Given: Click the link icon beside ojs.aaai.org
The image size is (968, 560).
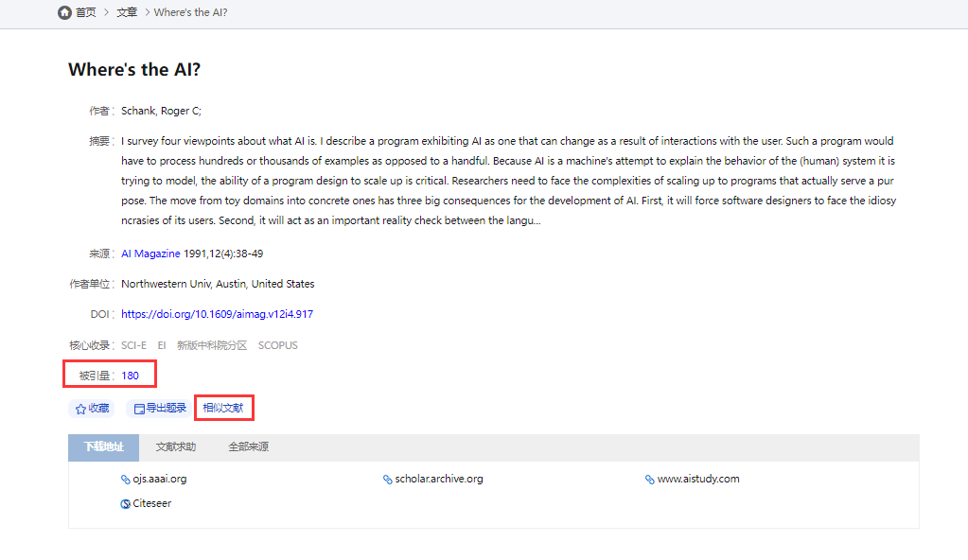Looking at the screenshot, I should tap(126, 480).
